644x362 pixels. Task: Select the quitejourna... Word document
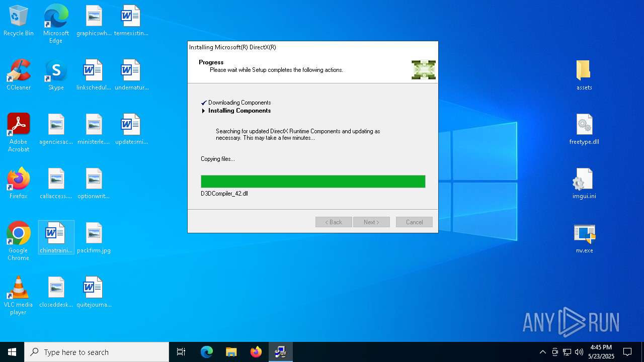94,293
